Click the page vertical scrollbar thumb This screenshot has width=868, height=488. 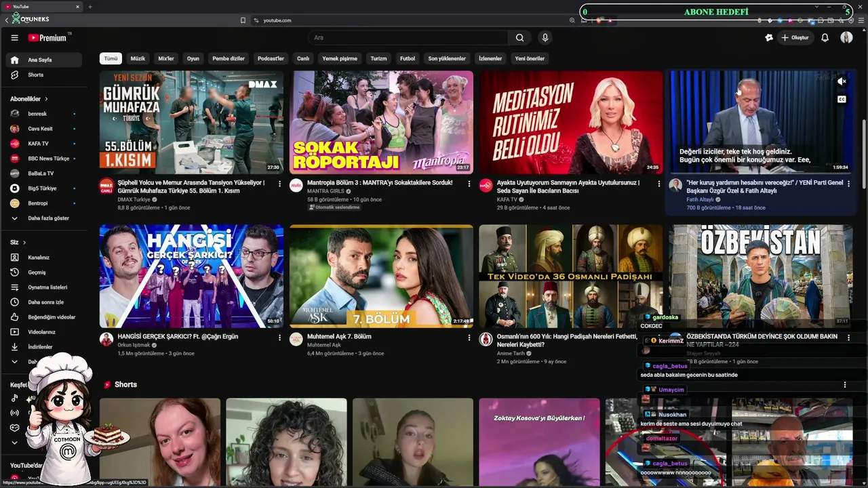point(863,155)
